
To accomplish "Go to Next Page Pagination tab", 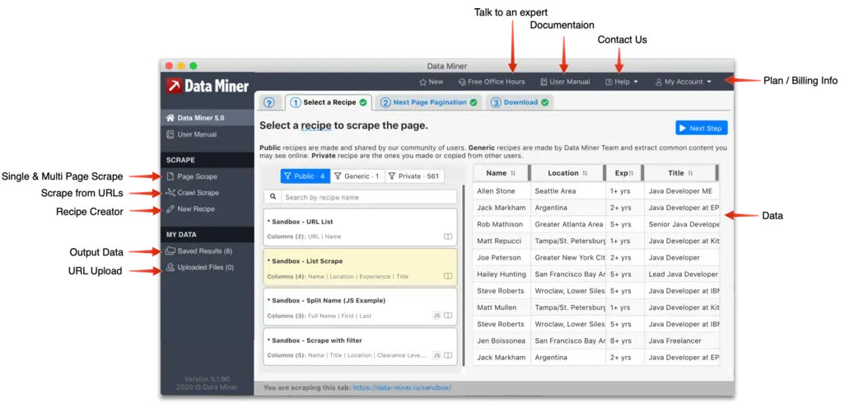I will tap(428, 102).
